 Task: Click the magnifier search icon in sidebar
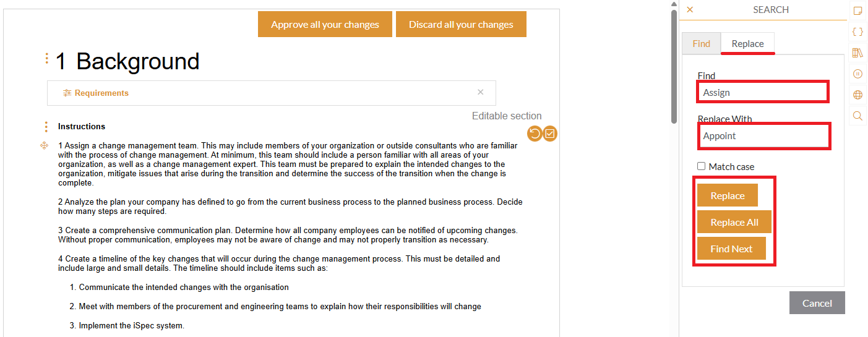tap(857, 116)
